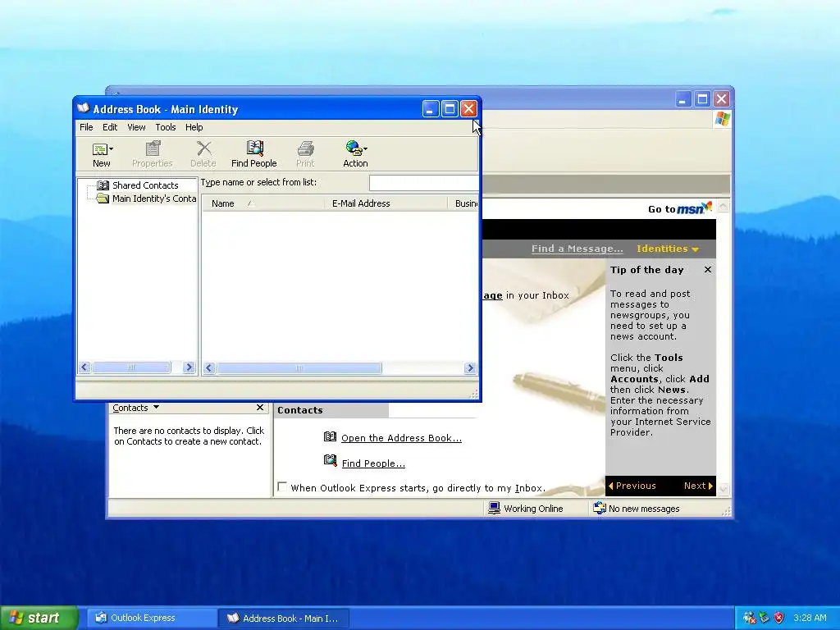The width and height of the screenshot is (840, 630).
Task: Open the Help menu in Address Book
Action: point(194,127)
